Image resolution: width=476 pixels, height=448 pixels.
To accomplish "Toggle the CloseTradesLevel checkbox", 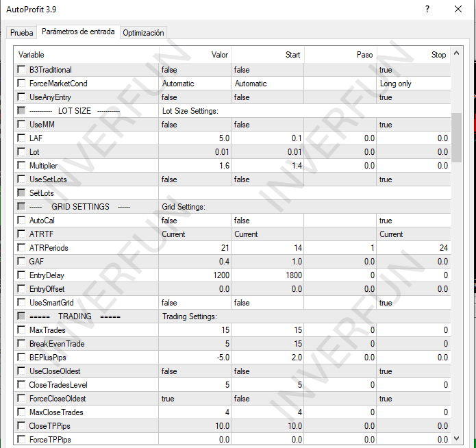I will (21, 385).
